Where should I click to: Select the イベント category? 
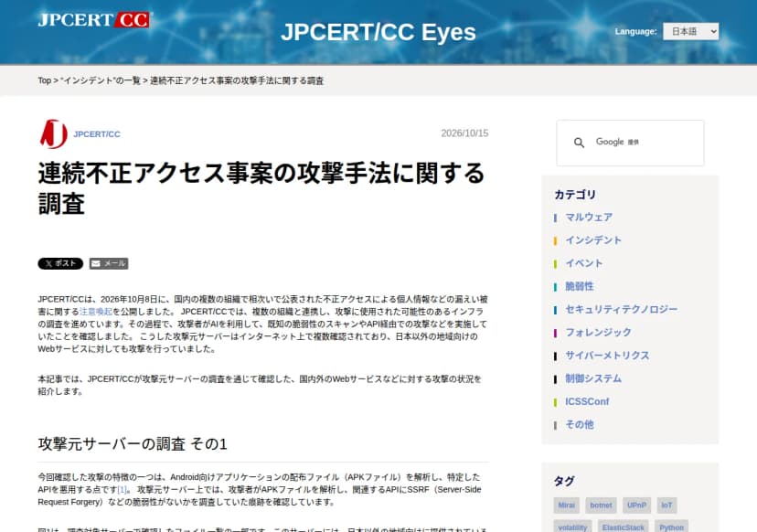click(x=583, y=263)
